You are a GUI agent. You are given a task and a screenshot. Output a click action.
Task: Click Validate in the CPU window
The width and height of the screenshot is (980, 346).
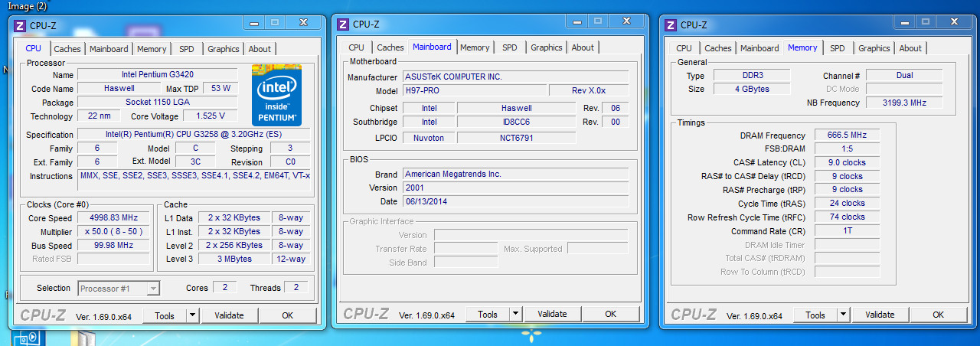[229, 315]
